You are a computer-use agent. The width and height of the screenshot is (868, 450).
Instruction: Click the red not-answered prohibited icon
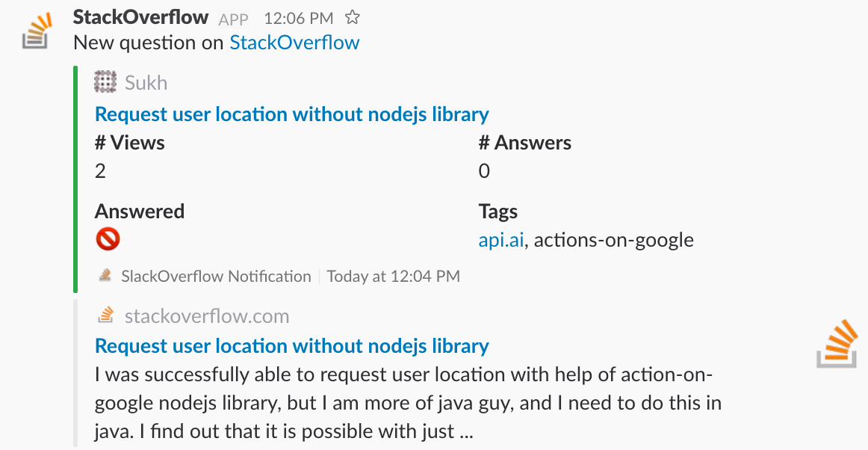coord(108,240)
